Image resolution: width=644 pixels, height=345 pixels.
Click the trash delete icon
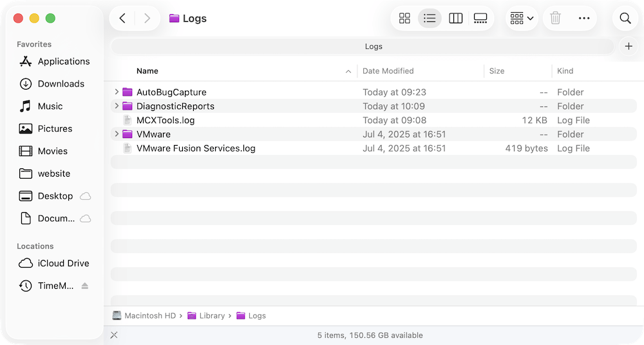[x=555, y=18]
